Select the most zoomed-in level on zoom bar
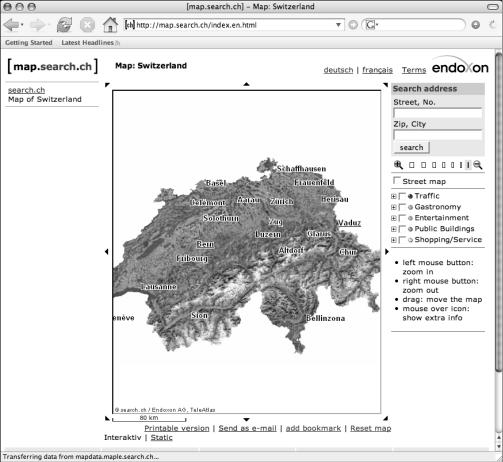 click(x=412, y=165)
